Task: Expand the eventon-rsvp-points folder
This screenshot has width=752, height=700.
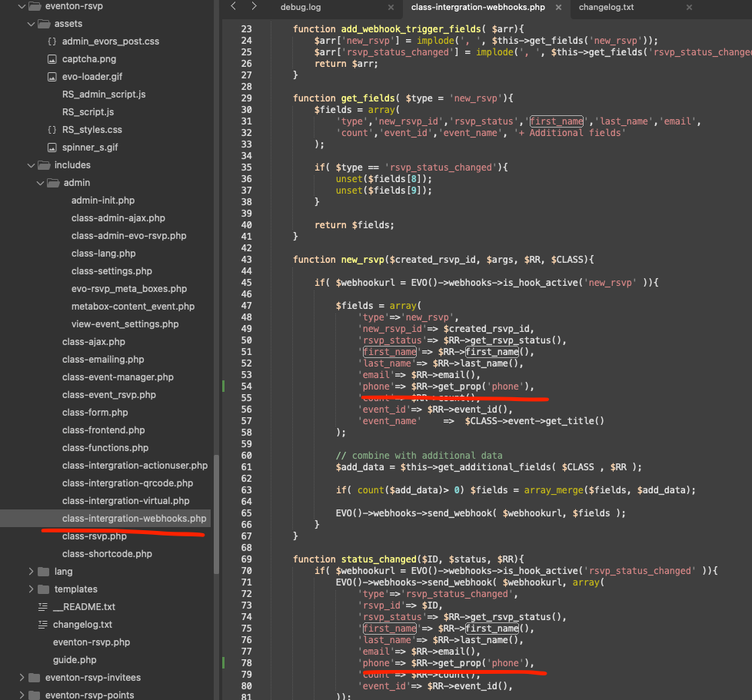Action: 22,695
